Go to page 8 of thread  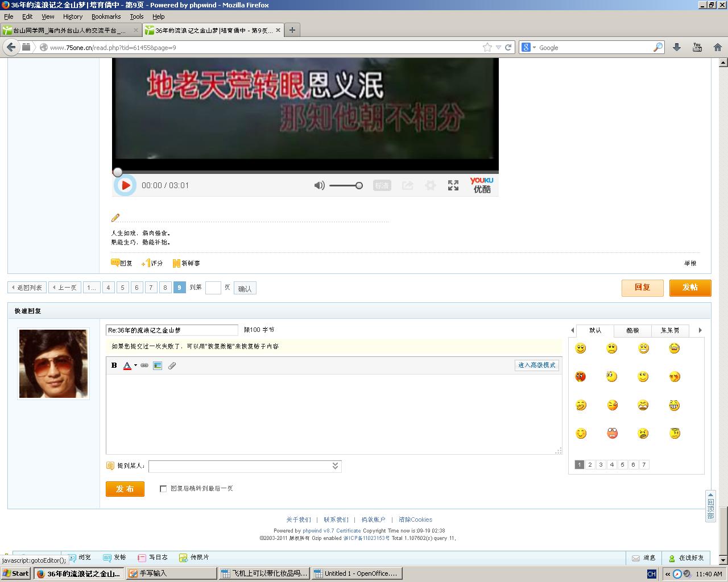pyautogui.click(x=165, y=288)
